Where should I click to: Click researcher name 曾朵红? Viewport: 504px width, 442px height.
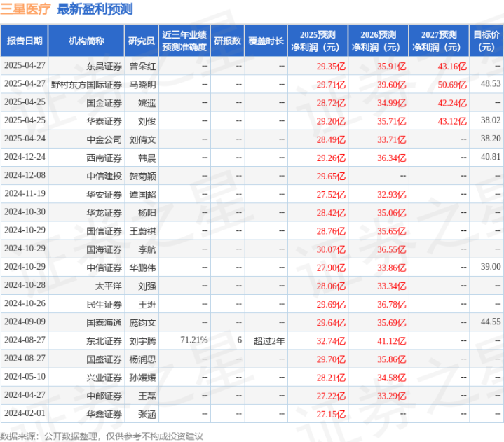coord(143,66)
